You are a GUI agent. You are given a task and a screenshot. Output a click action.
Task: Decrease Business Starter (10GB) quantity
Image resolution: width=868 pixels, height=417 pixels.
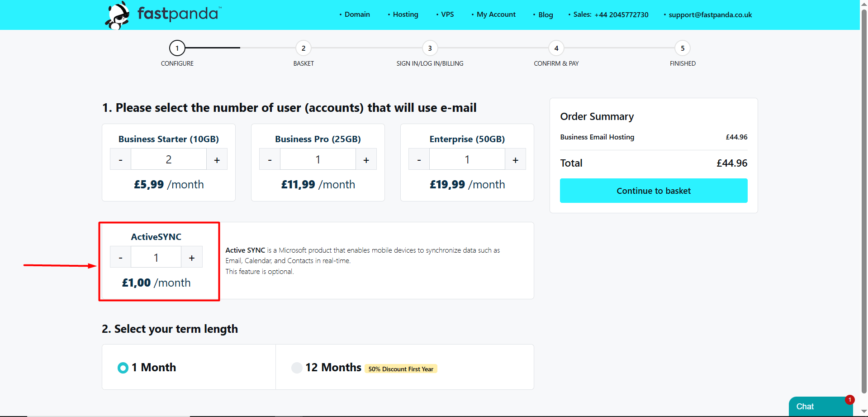[x=121, y=159]
